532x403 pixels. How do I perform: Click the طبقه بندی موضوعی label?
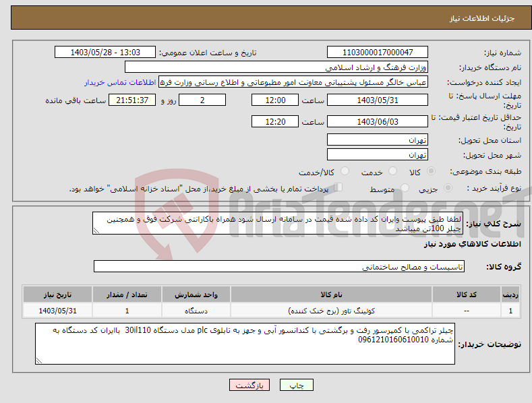tap(485, 172)
